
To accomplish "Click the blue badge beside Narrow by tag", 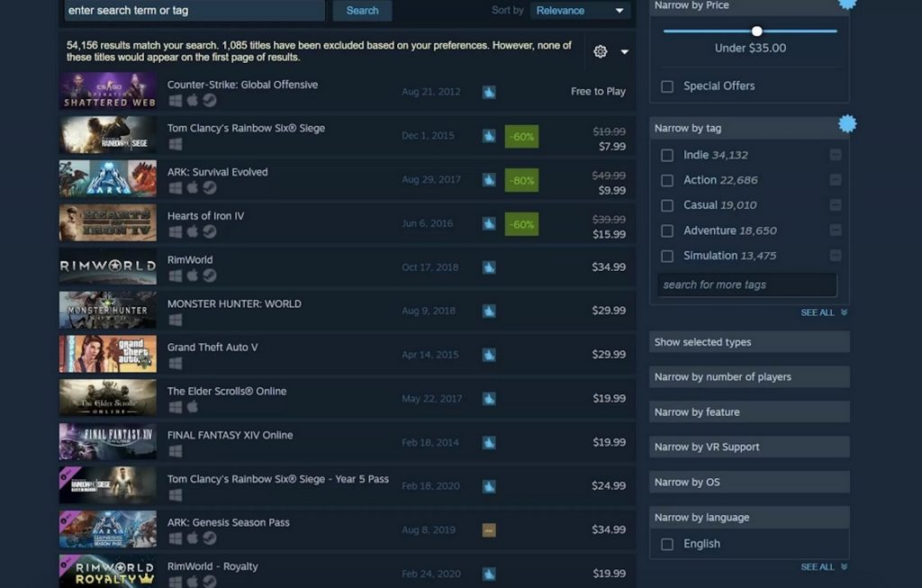I will pyautogui.click(x=846, y=123).
